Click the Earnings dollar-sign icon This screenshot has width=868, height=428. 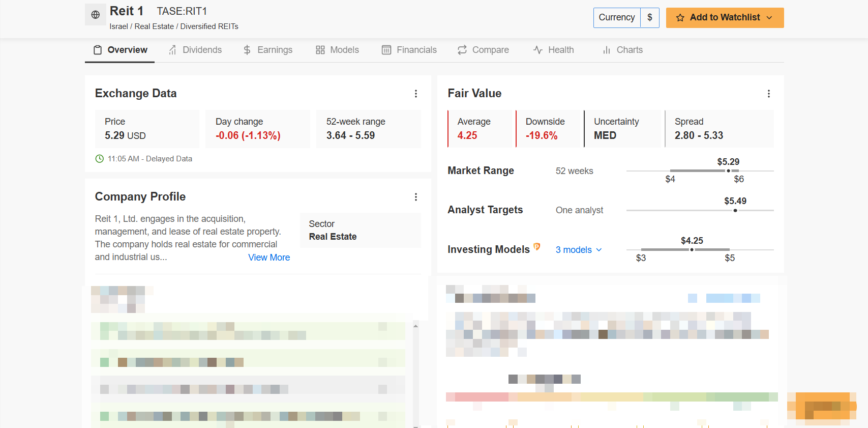tap(247, 50)
